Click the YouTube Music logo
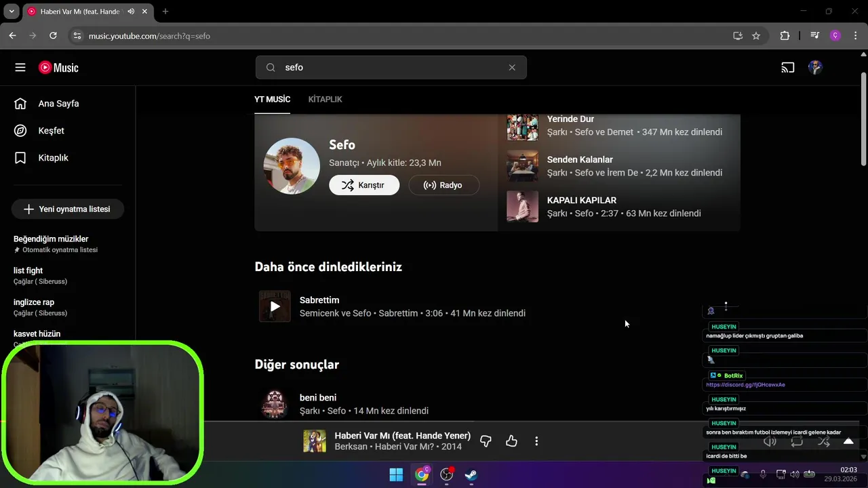Screen dimensions: 868x488 [x=58, y=67]
